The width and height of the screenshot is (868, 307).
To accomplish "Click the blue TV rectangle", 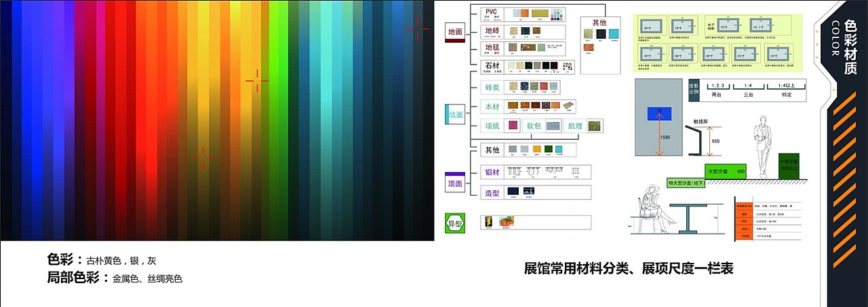I will tap(658, 115).
